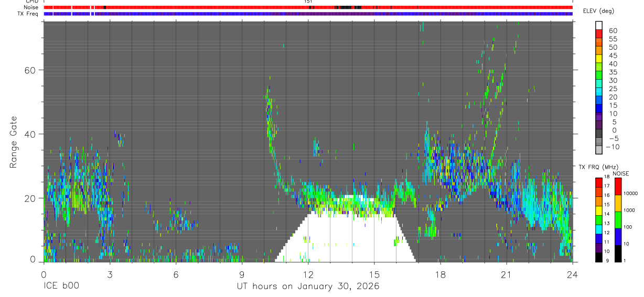Click the 'TX Freq' row label at top left

pos(28,13)
